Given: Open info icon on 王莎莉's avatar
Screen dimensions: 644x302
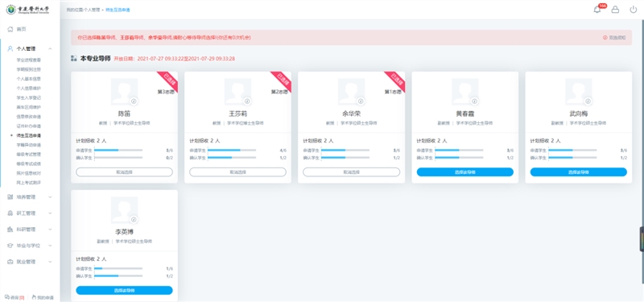Looking at the screenshot, I should (x=247, y=101).
